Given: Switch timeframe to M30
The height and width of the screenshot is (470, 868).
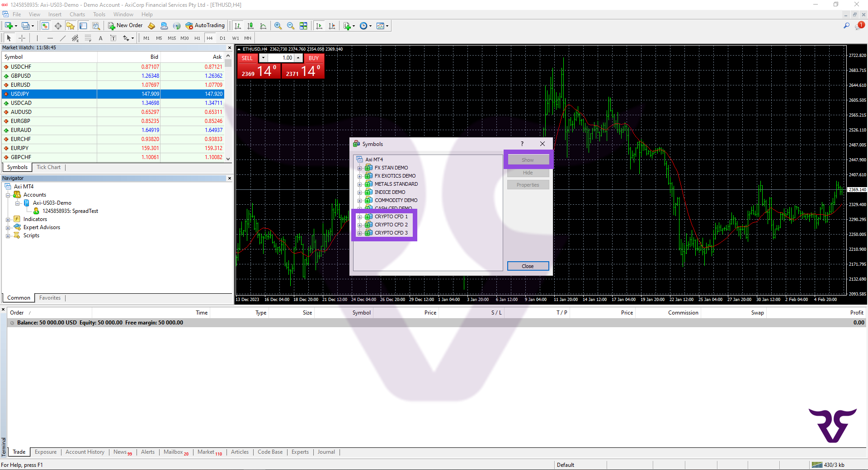Looking at the screenshot, I should (184, 38).
